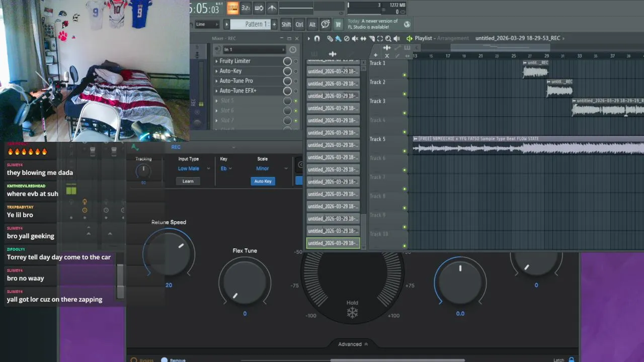Click the Shift key button
This screenshot has height=362, width=644.
(x=286, y=24)
